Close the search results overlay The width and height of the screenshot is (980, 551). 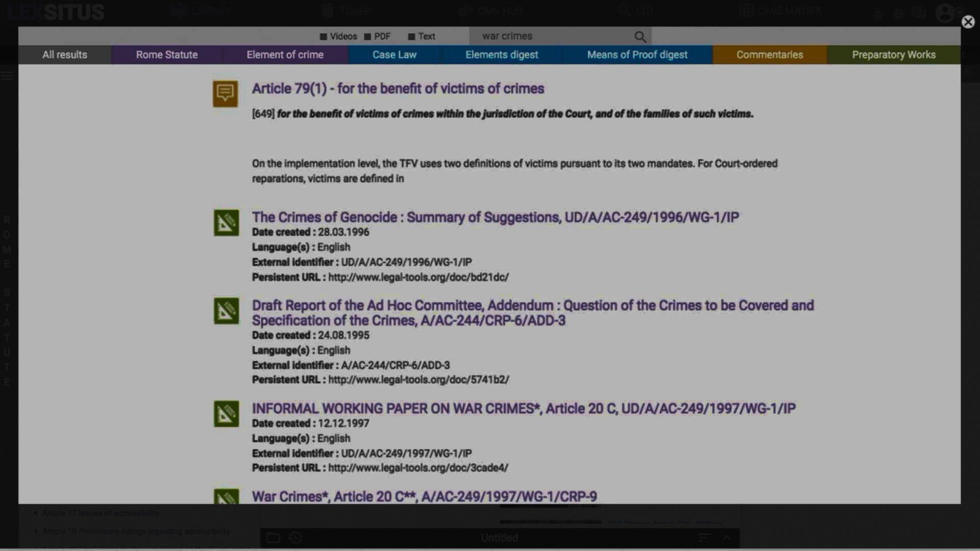tap(968, 22)
